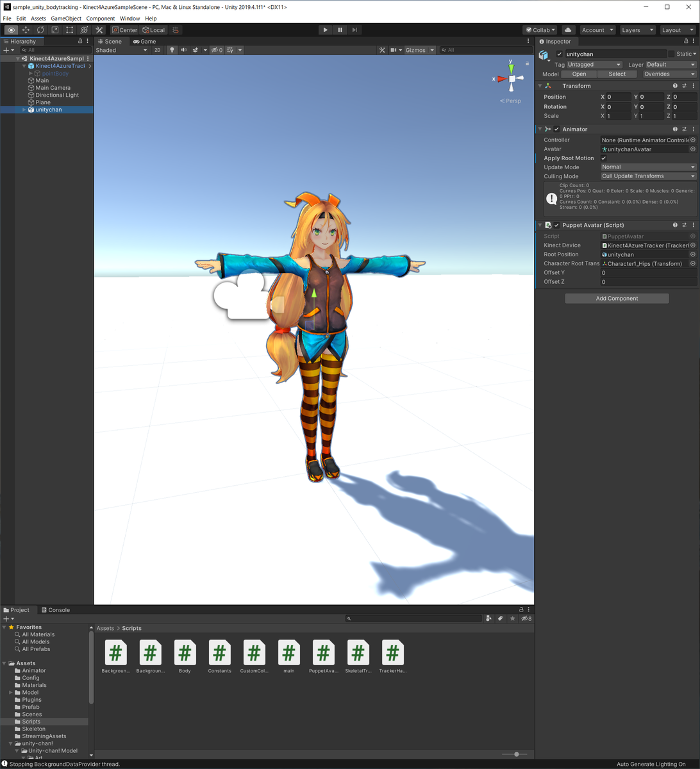Screen dimensions: 700x769
Task: Open Puppet Avatar component context menu
Action: [x=694, y=225]
